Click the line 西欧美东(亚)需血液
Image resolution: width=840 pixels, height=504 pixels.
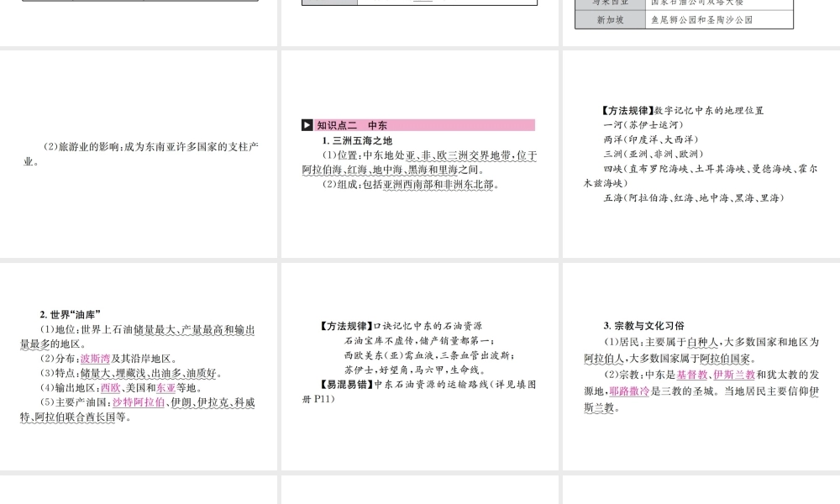point(429,355)
